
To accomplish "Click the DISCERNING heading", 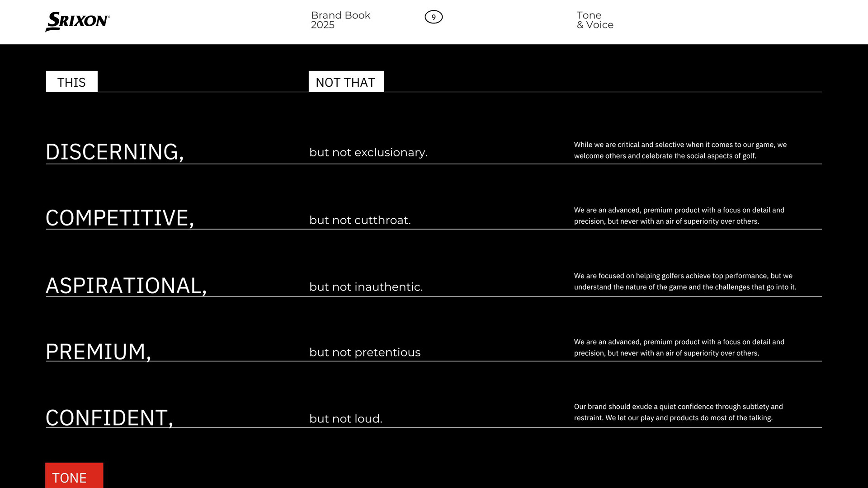I will click(x=115, y=151).
